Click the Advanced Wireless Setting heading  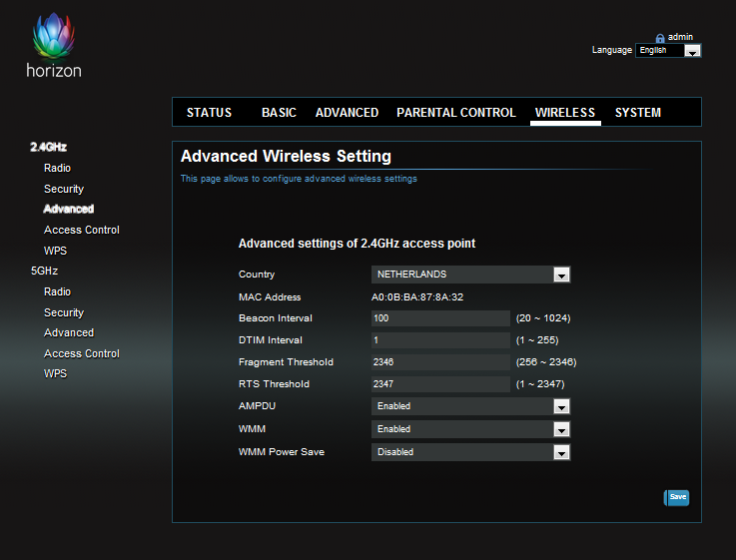click(286, 156)
